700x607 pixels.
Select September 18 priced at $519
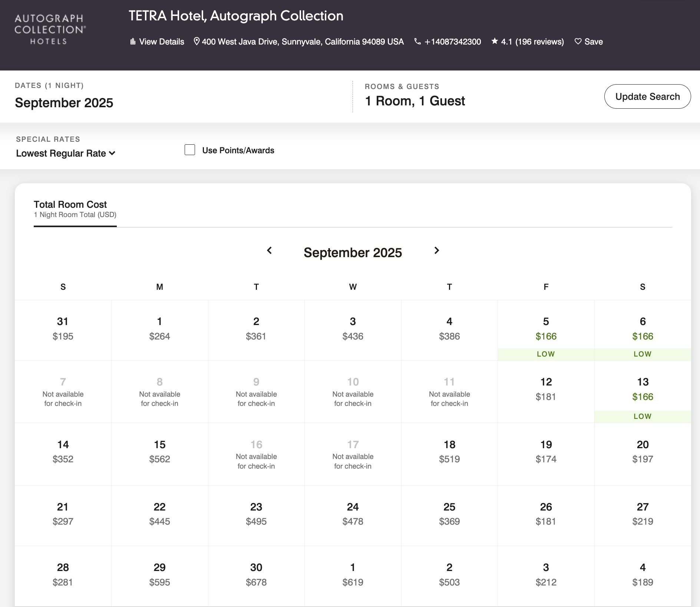click(449, 454)
